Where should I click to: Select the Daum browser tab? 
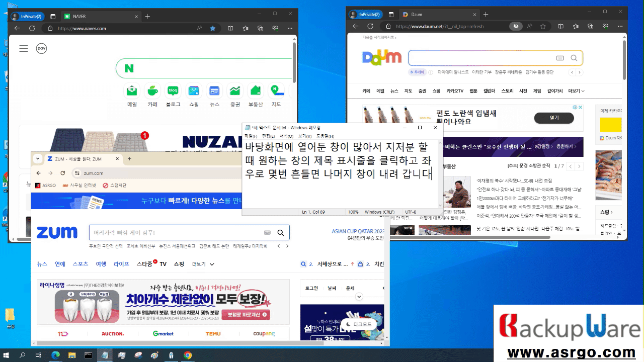438,14
